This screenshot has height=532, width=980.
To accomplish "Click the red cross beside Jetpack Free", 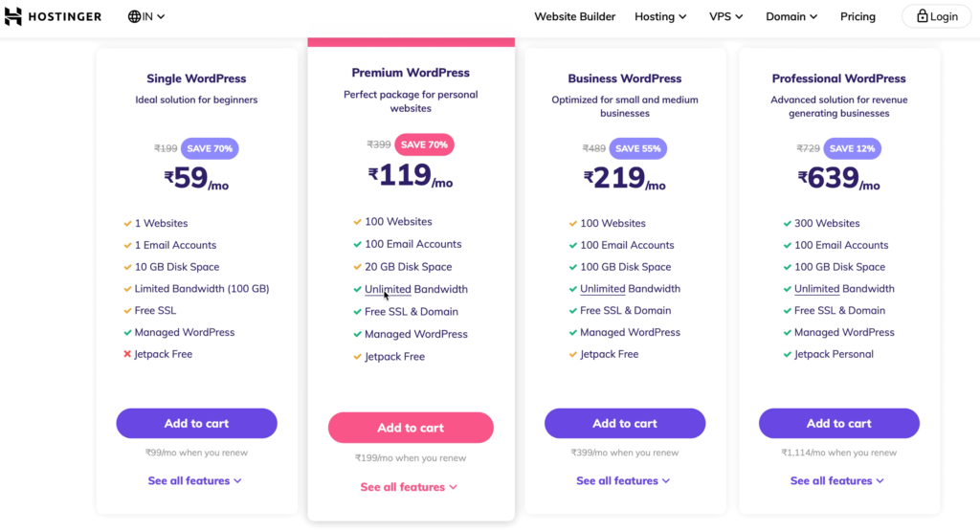I will 127,354.
